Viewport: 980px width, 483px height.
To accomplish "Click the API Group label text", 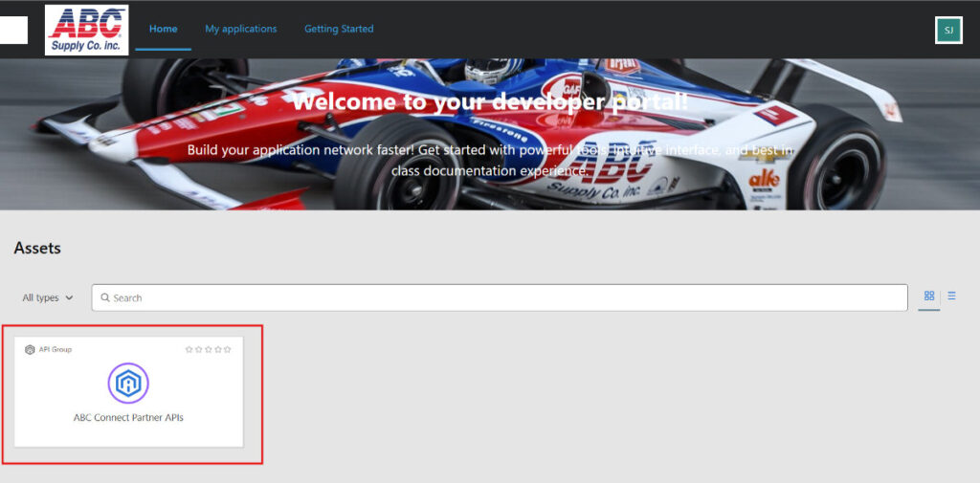I will [55, 349].
